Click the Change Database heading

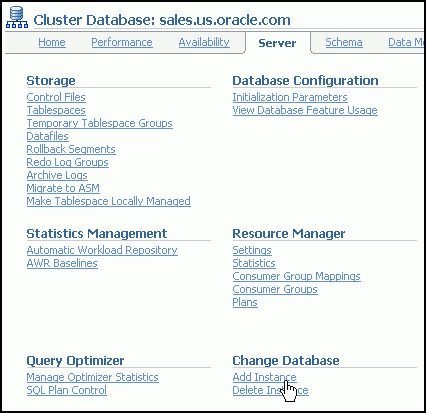pos(286,361)
